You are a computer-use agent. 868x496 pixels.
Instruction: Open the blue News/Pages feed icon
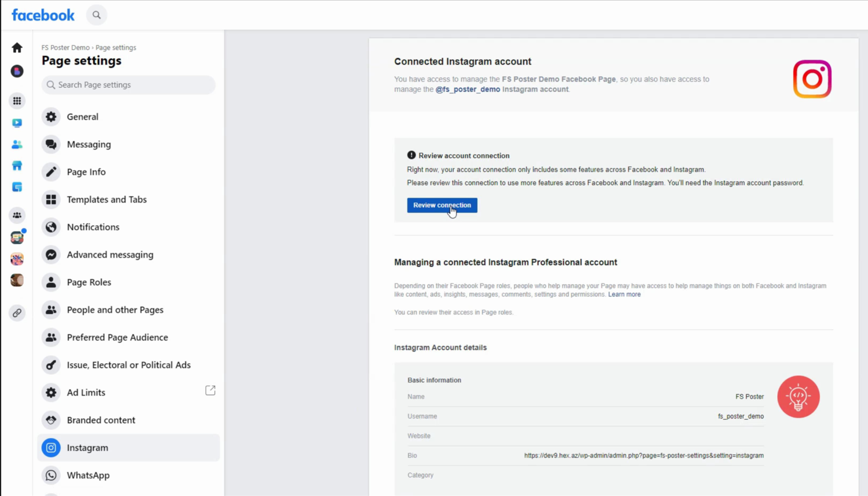point(17,187)
